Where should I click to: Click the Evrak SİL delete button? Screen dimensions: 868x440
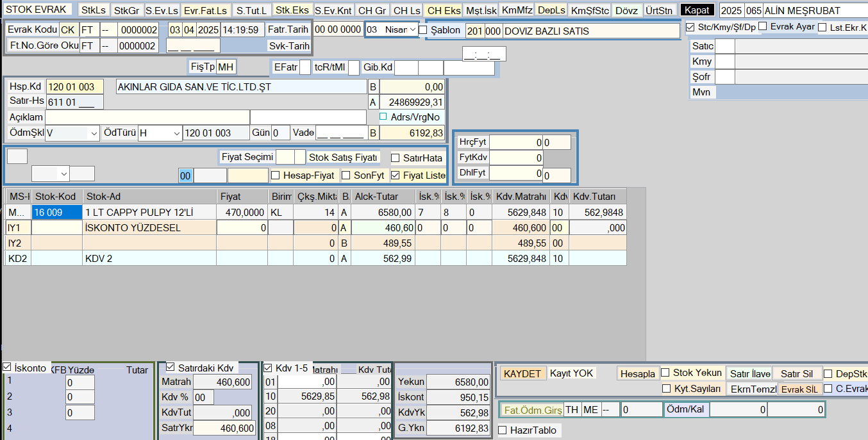(799, 389)
